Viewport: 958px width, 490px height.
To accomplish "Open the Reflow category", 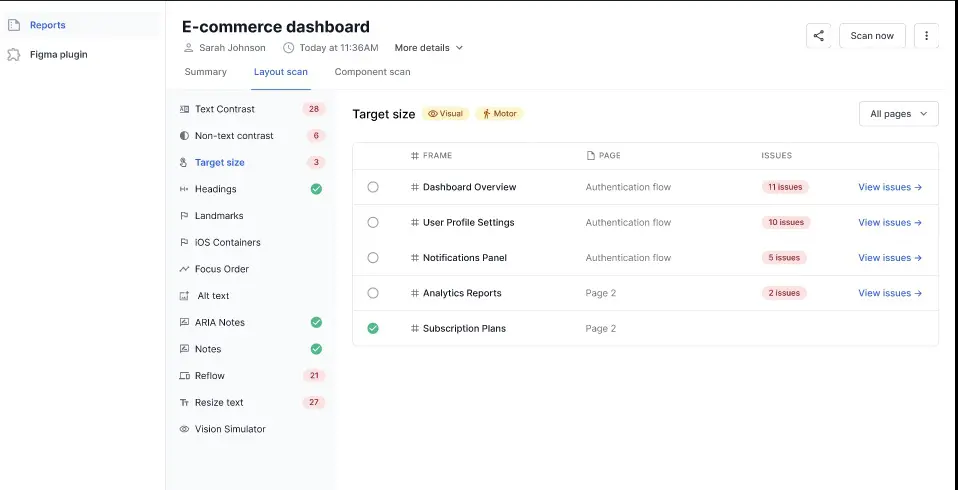I will coord(209,376).
